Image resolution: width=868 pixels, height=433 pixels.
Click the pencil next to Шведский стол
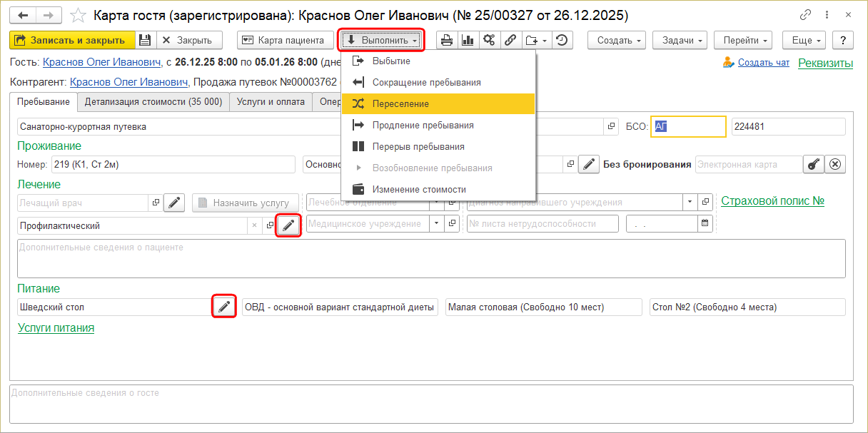click(224, 307)
